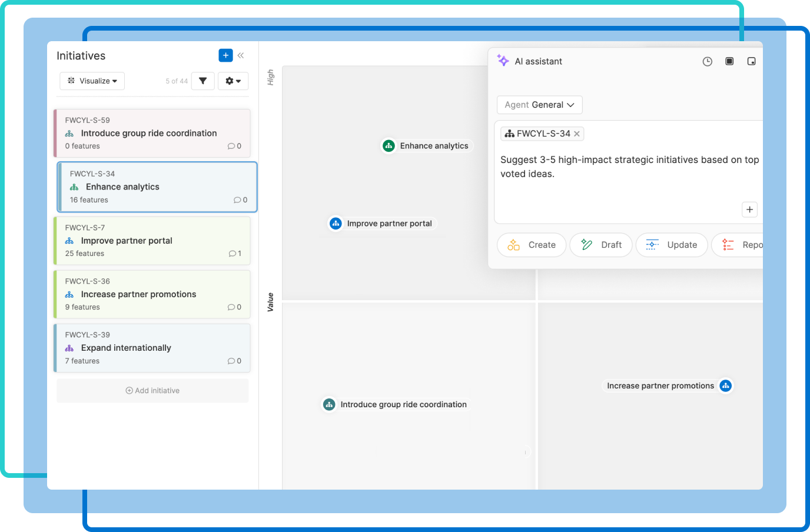The width and height of the screenshot is (810, 532).
Task: Open the filter funnel button
Action: [203, 81]
